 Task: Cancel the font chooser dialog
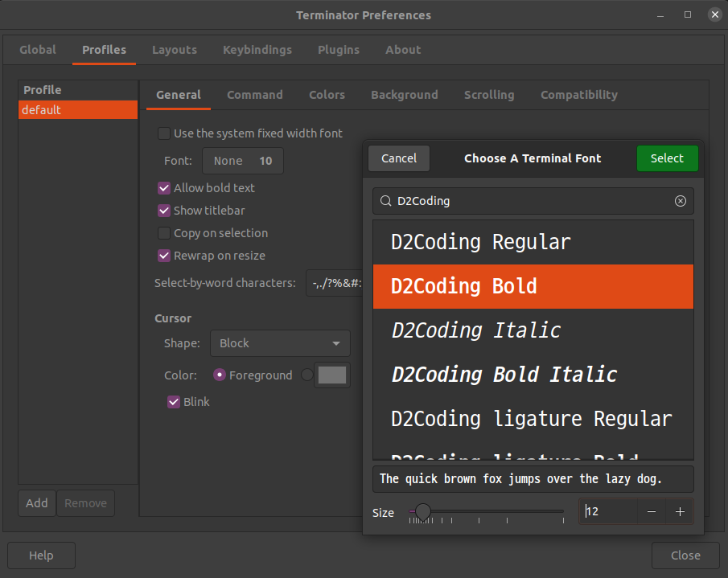[x=399, y=158]
